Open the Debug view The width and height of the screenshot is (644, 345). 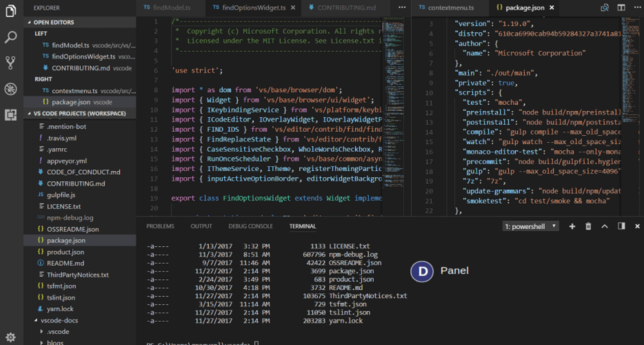coord(10,89)
